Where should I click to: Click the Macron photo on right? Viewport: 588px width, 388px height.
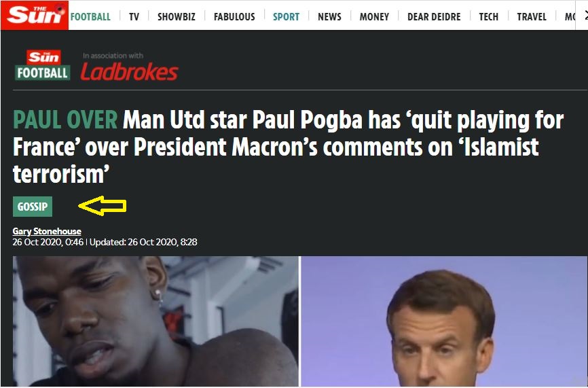pyautogui.click(x=444, y=321)
